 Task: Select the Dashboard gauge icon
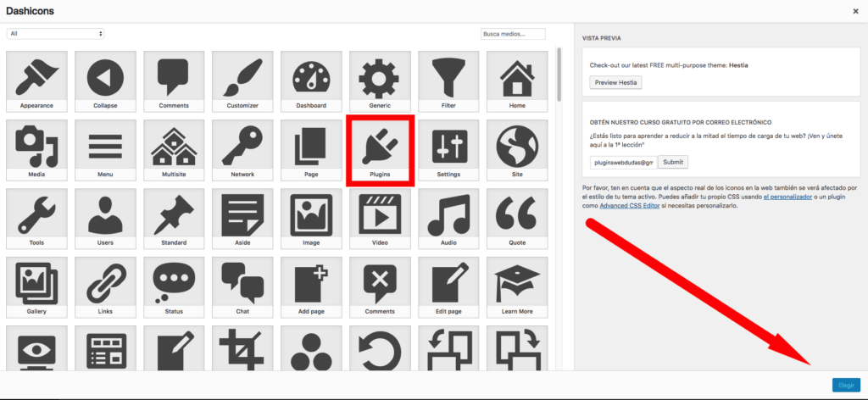coord(311,81)
